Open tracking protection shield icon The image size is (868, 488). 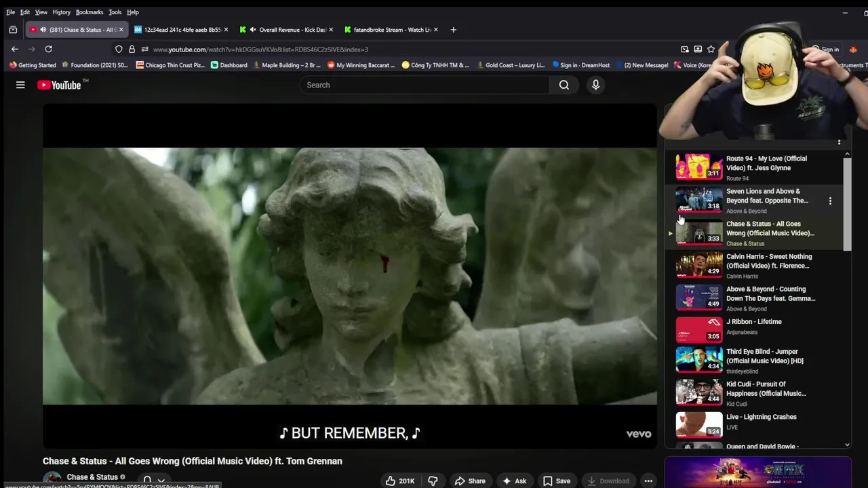(x=119, y=49)
